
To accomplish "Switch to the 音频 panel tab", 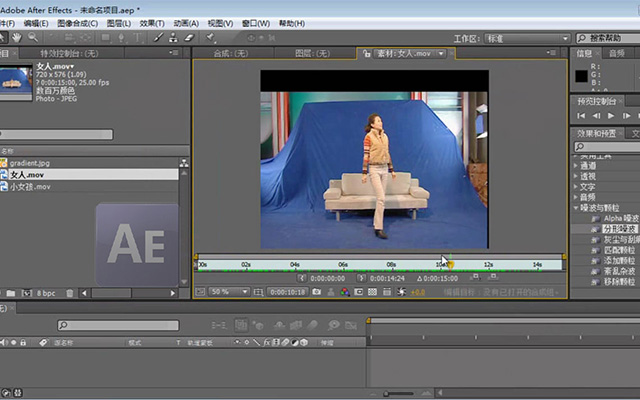I will click(616, 53).
